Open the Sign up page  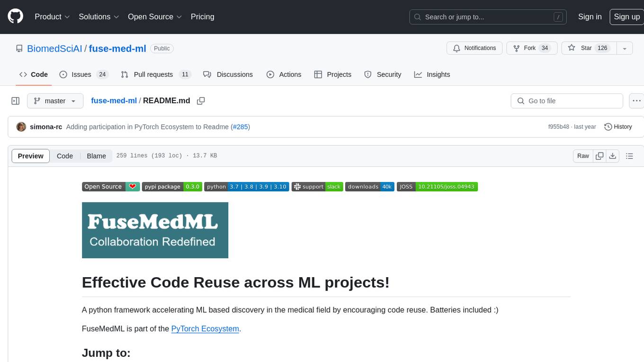coord(626,17)
